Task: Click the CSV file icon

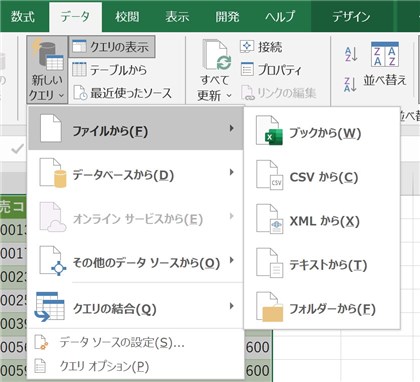Action: click(x=269, y=175)
